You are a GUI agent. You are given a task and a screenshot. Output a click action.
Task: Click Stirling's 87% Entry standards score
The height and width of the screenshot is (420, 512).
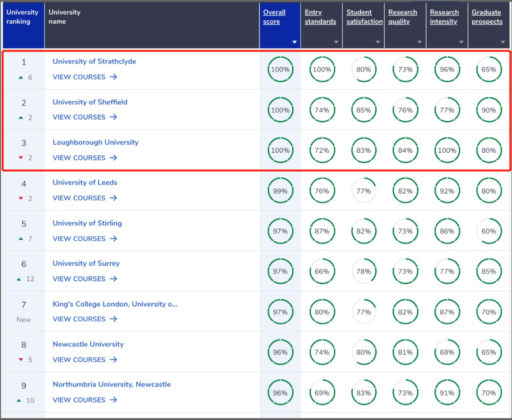tap(322, 231)
